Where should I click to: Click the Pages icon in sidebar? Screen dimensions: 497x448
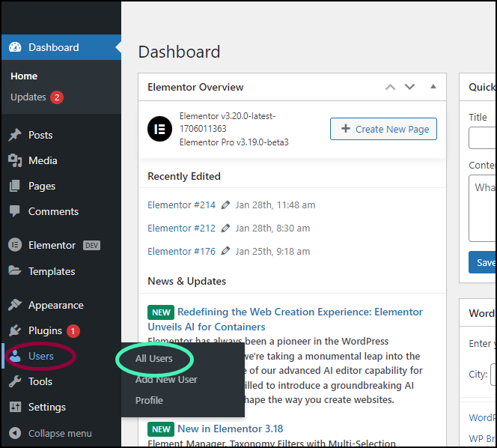(x=14, y=186)
